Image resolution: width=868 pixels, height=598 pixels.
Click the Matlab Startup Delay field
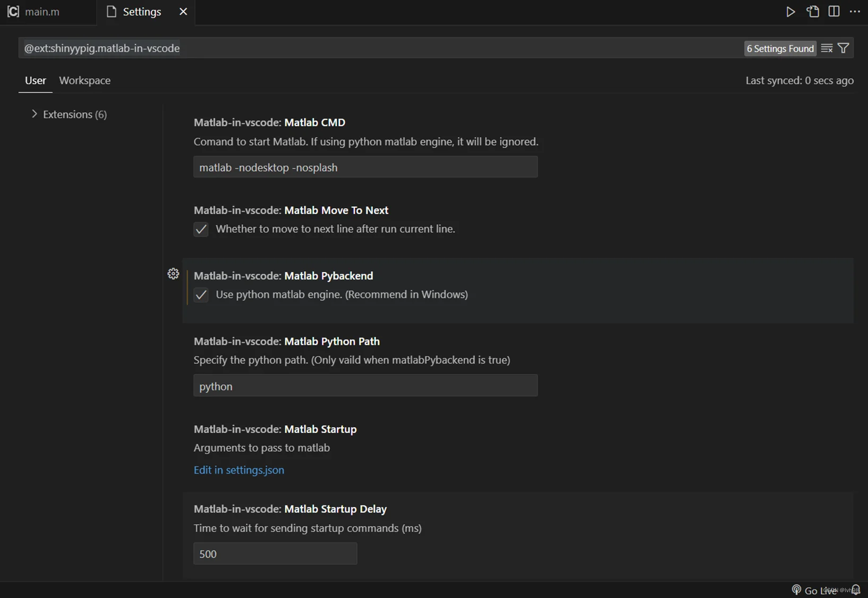click(x=275, y=554)
